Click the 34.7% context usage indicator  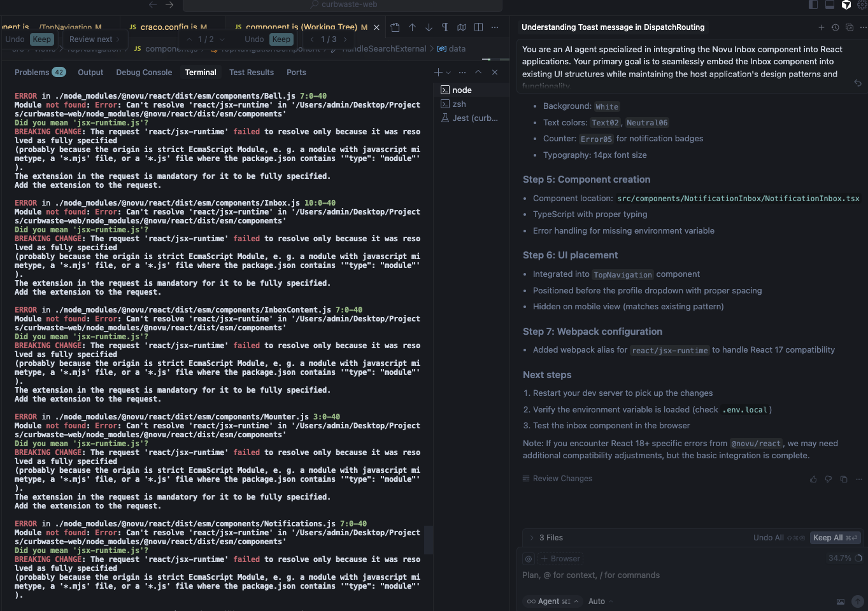pos(845,558)
